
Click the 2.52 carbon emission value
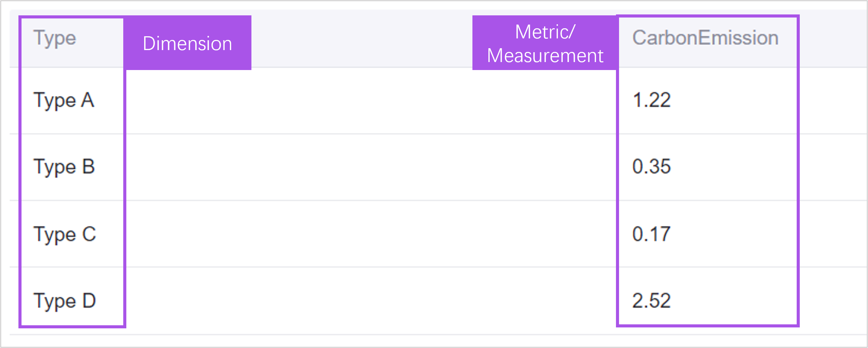[x=651, y=300]
